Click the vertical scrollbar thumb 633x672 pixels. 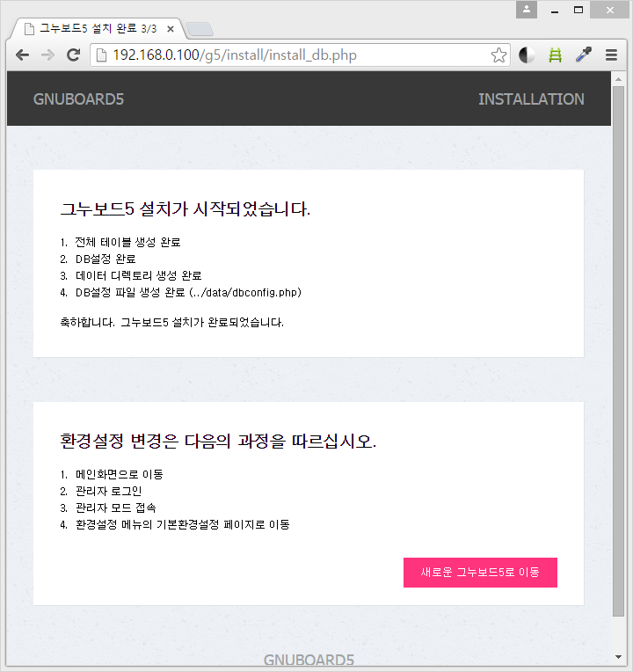pyautogui.click(x=618, y=352)
